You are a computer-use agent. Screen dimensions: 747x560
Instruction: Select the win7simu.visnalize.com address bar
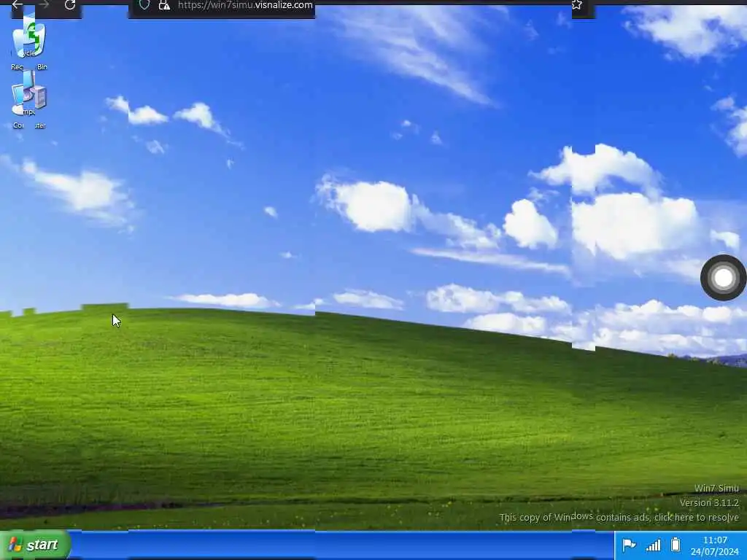pos(245,5)
